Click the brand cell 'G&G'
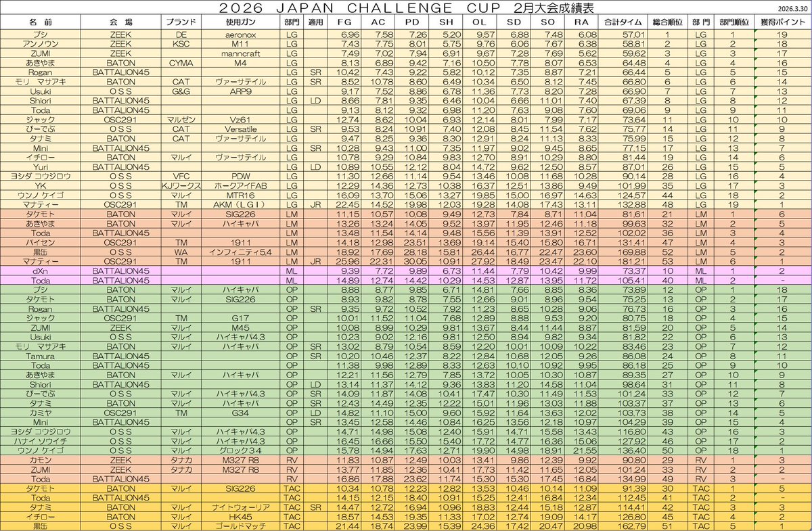The width and height of the screenshot is (812, 531). click(x=181, y=90)
